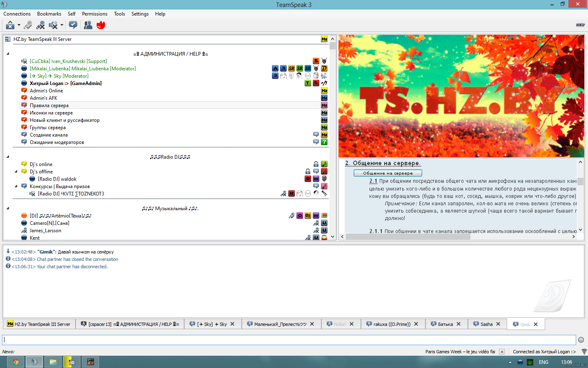This screenshot has height=368, width=588.
Task: Collapse the Radio DJ spacer group
Action: (x=8, y=157)
